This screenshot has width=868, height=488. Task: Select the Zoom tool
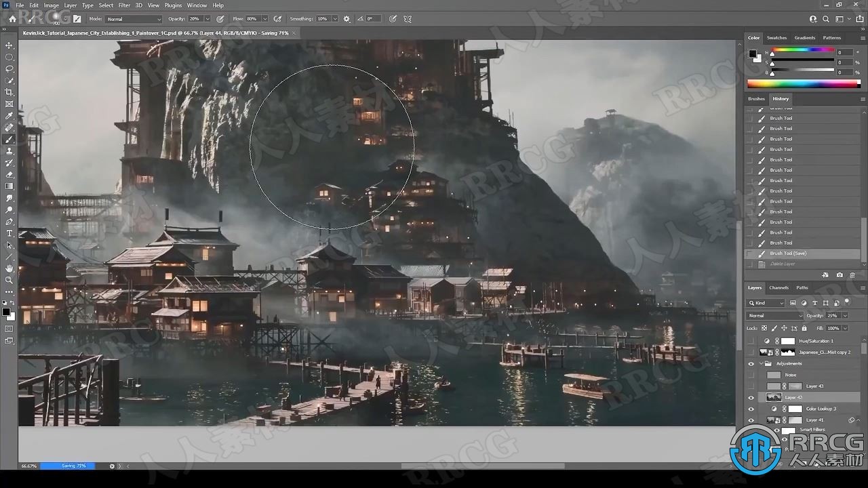(x=9, y=280)
